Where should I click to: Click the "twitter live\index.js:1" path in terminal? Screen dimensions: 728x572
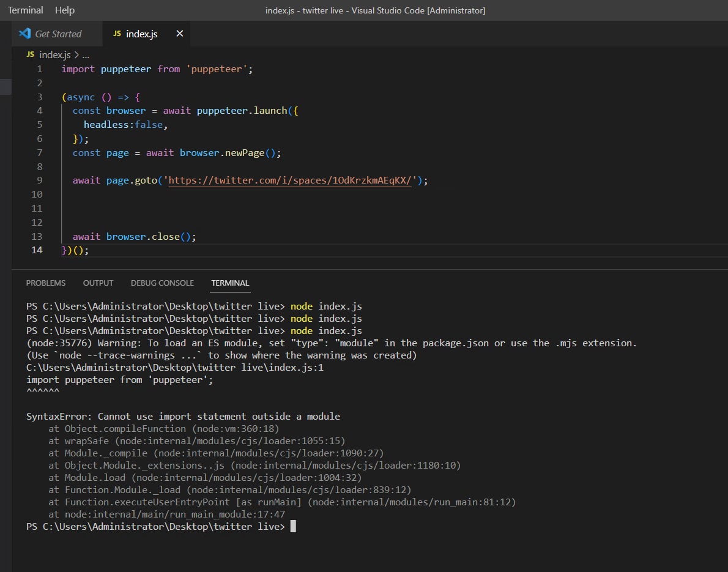pos(175,368)
